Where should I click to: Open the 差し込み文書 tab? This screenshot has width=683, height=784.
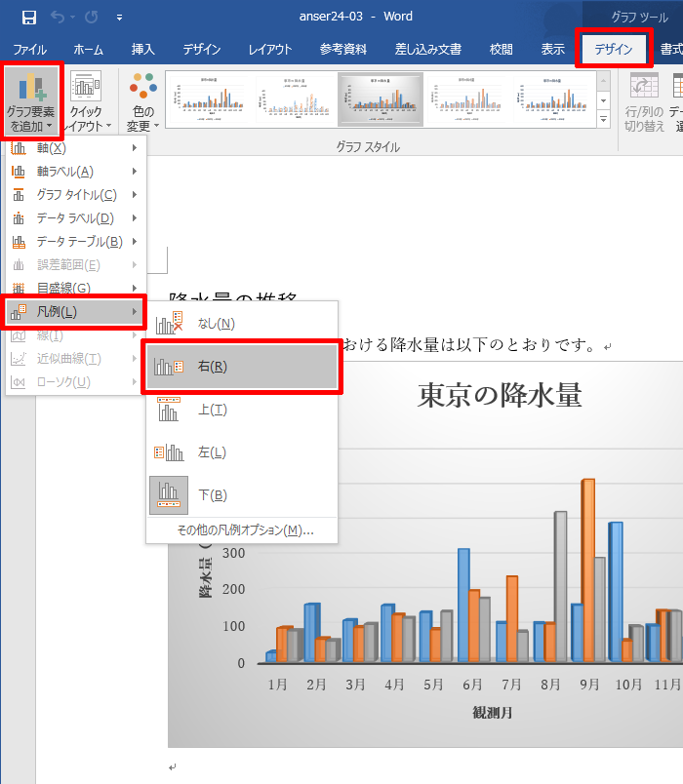(428, 50)
